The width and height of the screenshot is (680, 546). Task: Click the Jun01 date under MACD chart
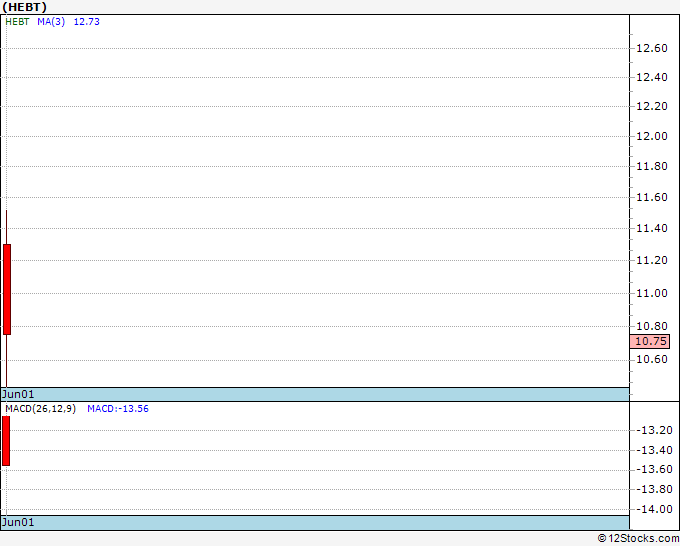pos(18,522)
